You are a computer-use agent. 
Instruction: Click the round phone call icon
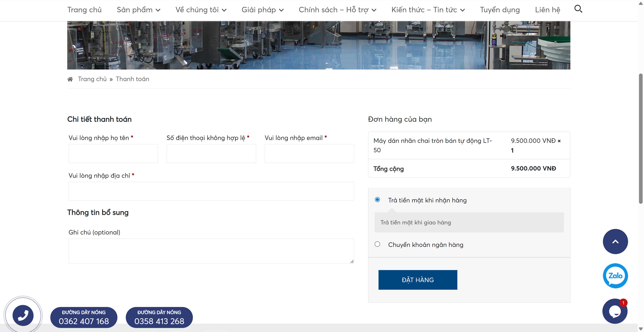tap(23, 315)
